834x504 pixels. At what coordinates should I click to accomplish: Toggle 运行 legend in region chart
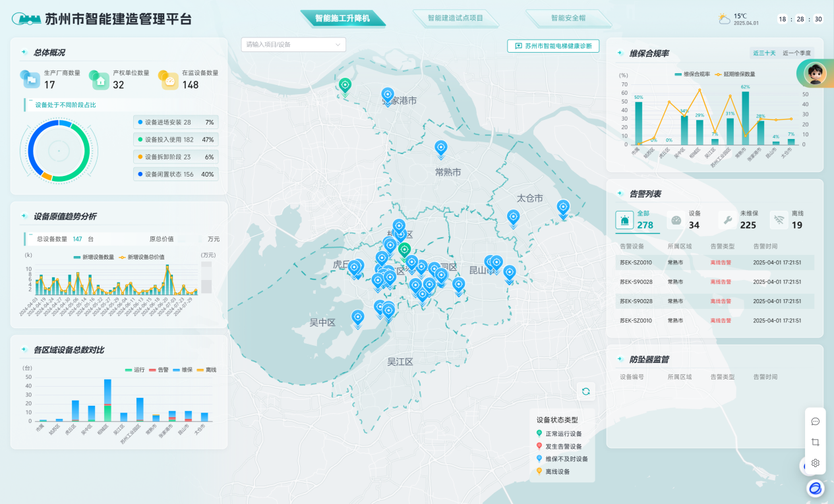(134, 370)
